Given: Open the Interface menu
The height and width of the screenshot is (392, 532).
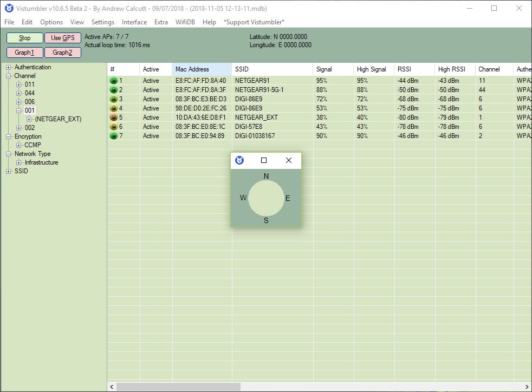Looking at the screenshot, I should pyautogui.click(x=134, y=22).
